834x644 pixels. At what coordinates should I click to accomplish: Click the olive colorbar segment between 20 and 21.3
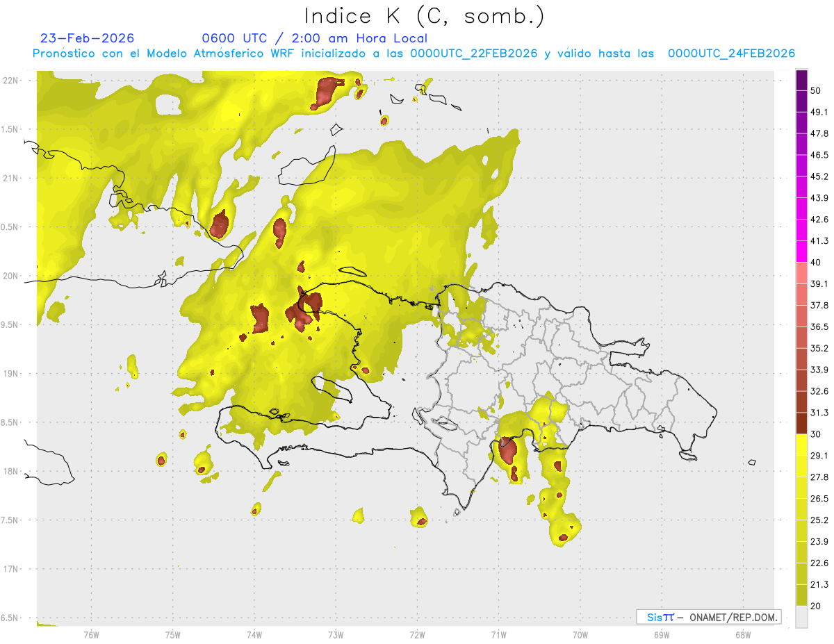point(801,595)
